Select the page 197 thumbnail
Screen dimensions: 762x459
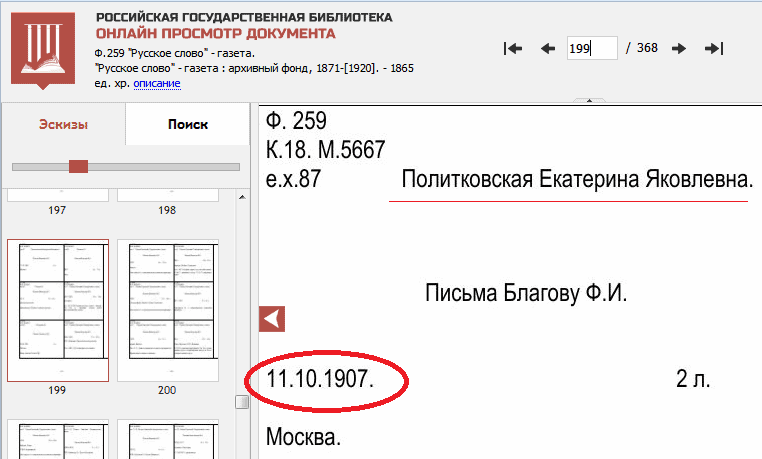(57, 194)
